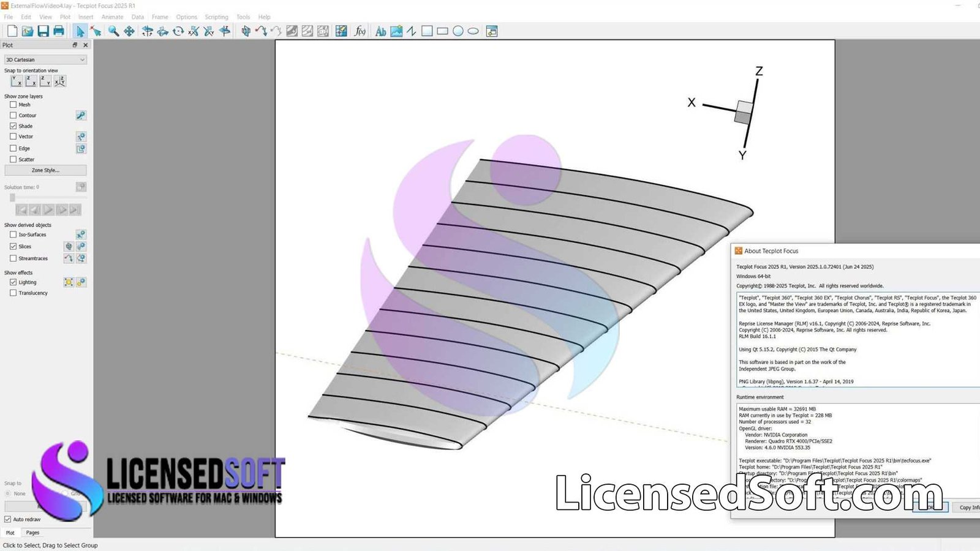The width and height of the screenshot is (980, 551).
Task: Check the Iso-Surfaces derived object
Action: 13,234
